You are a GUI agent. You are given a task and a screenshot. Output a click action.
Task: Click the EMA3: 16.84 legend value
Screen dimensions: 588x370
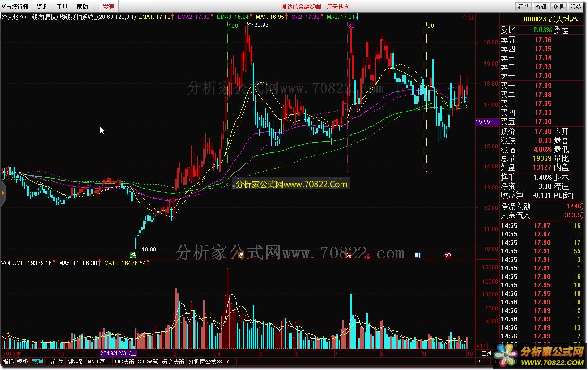[x=233, y=17]
